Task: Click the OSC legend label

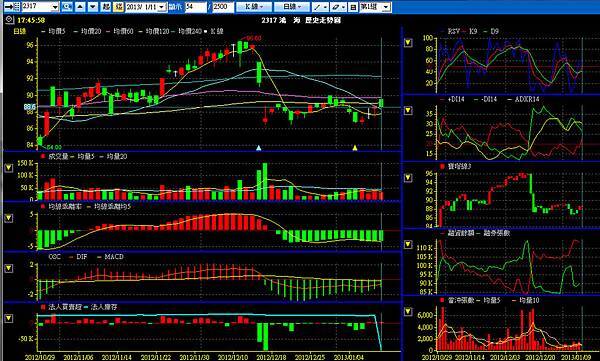Action: click(55, 257)
